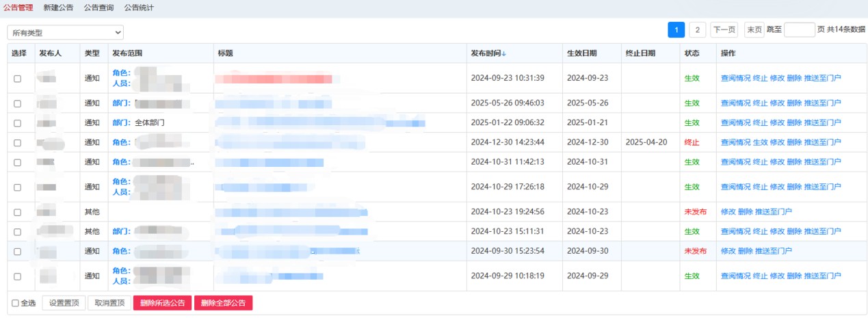Image resolution: width=868 pixels, height=318 pixels.
Task: Select the checkbox for the 2024-09-30 15:23:54 row
Action: click(18, 251)
